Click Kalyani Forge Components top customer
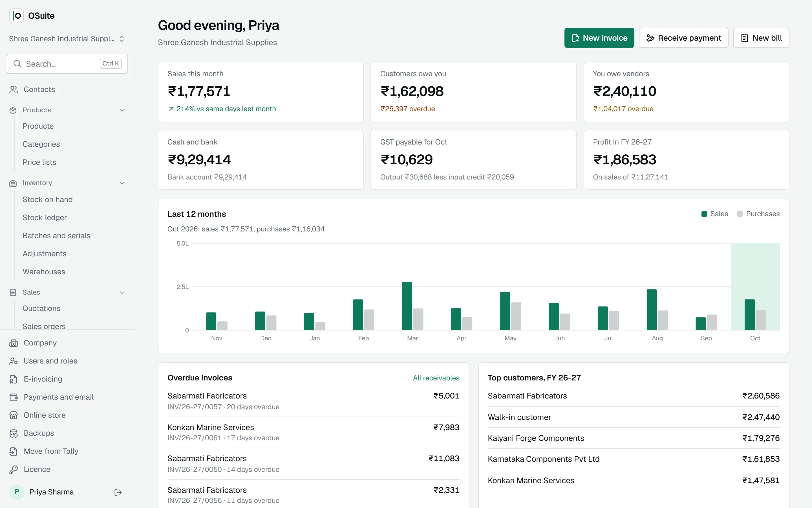The height and width of the screenshot is (508, 812). click(634, 438)
